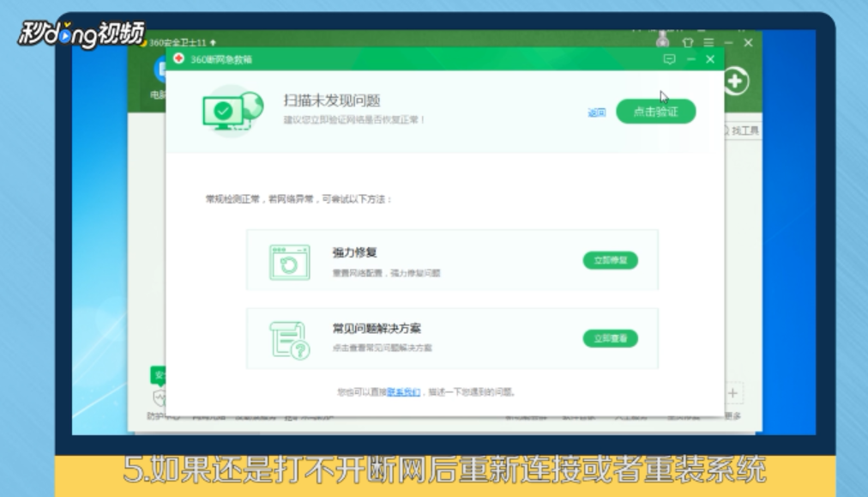Click 立即查看 button for 常见问题解决方案
The image size is (868, 497).
[610, 338]
